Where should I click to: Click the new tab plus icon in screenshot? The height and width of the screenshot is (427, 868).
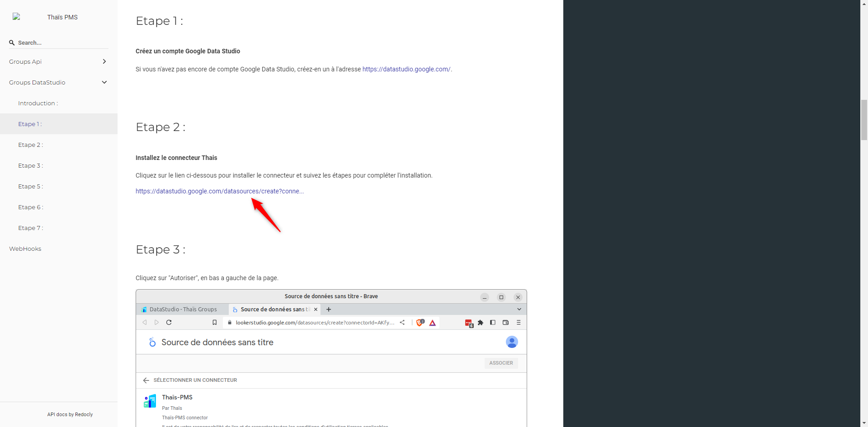(329, 310)
